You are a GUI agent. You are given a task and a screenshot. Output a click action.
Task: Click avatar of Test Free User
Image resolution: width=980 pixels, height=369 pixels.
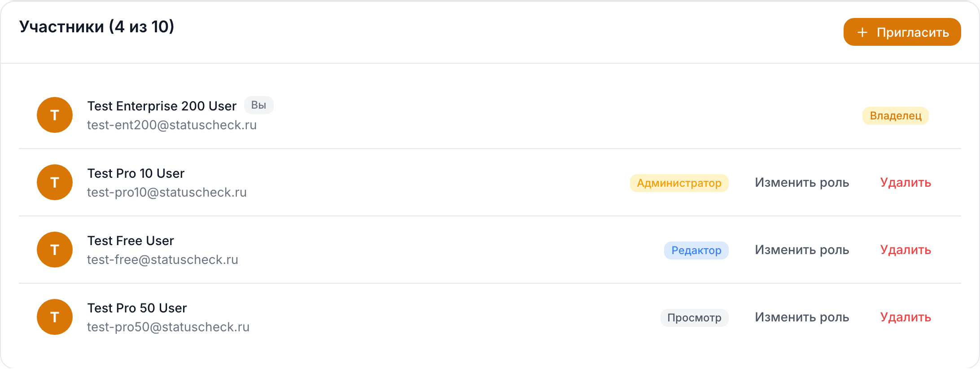(55, 250)
